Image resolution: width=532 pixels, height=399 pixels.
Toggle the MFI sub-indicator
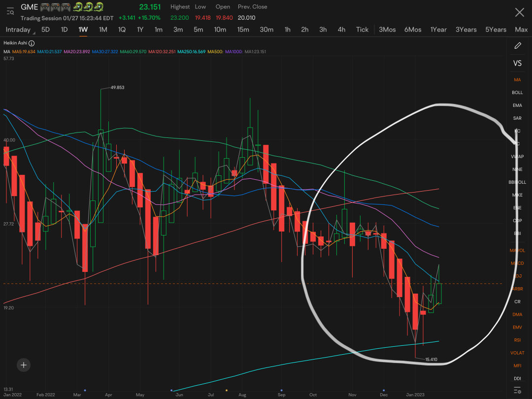click(x=517, y=366)
